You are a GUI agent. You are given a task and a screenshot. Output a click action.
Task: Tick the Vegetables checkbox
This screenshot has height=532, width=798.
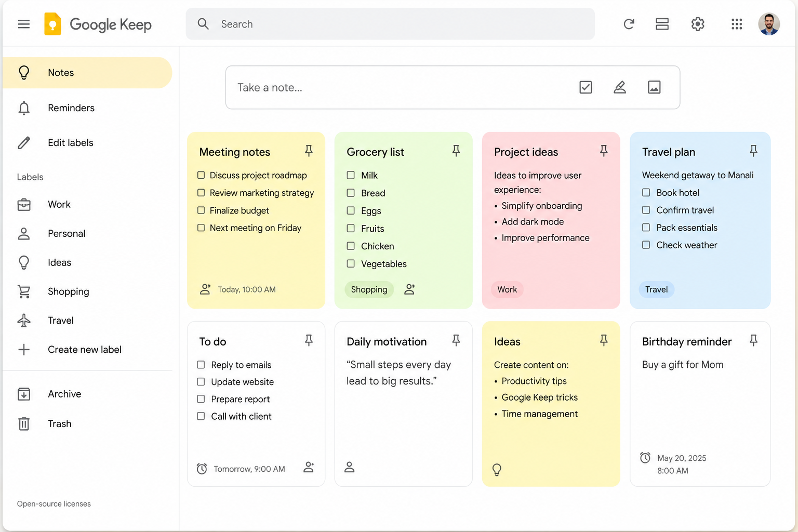coord(351,263)
